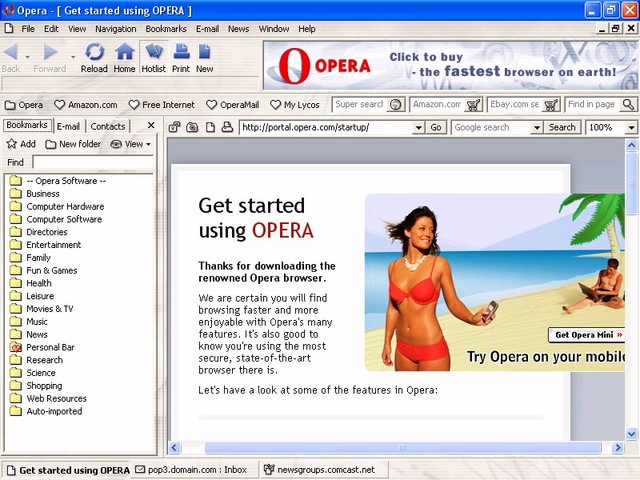
Task: Open the Entertainment bookmarks folder
Action: pyautogui.click(x=53, y=245)
